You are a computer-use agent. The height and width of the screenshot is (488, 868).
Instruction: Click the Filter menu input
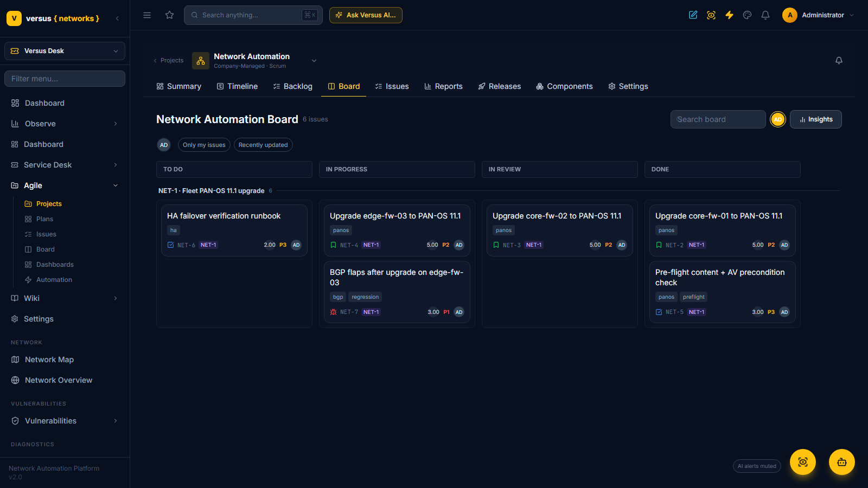[65, 79]
